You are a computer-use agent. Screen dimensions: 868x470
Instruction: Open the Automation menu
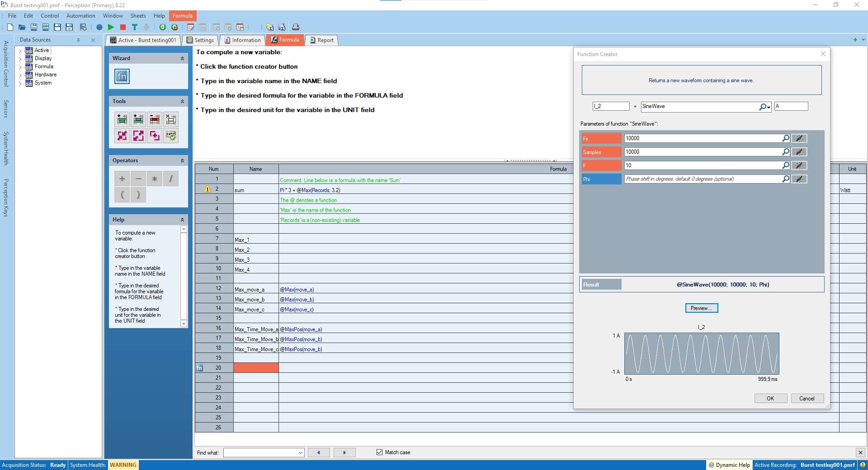tap(81, 15)
